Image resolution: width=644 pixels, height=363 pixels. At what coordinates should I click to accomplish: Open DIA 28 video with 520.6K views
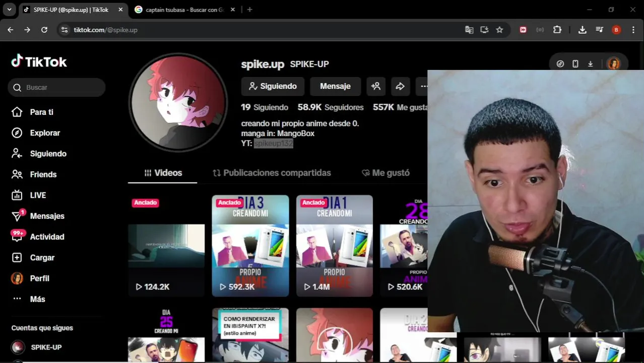pyautogui.click(x=404, y=246)
